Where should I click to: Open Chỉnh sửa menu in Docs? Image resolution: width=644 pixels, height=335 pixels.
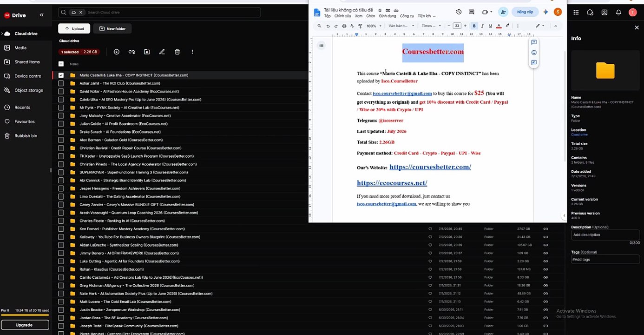pos(343,16)
